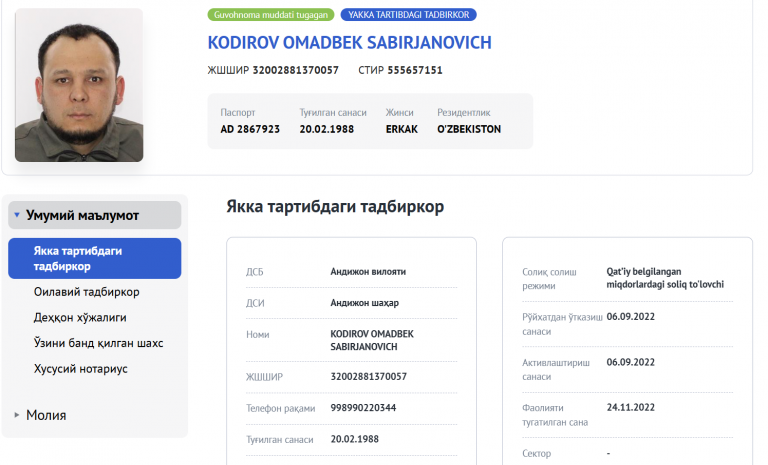Select activation date 06.09.2022 beside Активлаштириш
The width and height of the screenshot is (768, 465).
pyautogui.click(x=630, y=362)
